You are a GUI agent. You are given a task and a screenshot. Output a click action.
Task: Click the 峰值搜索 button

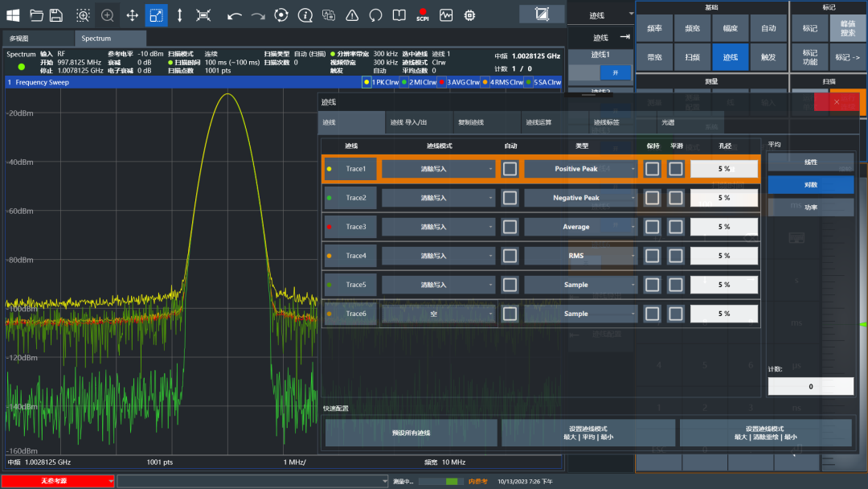[x=848, y=28]
